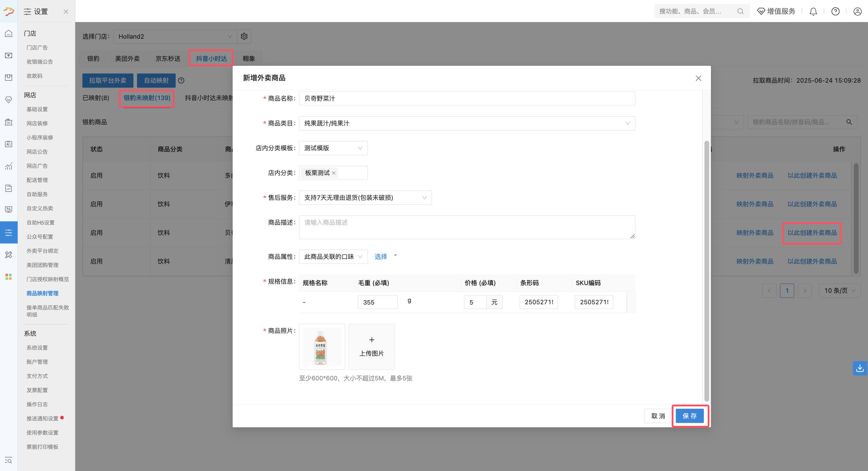This screenshot has width=868, height=471.
Task: Click the 保存 button
Action: [690, 416]
